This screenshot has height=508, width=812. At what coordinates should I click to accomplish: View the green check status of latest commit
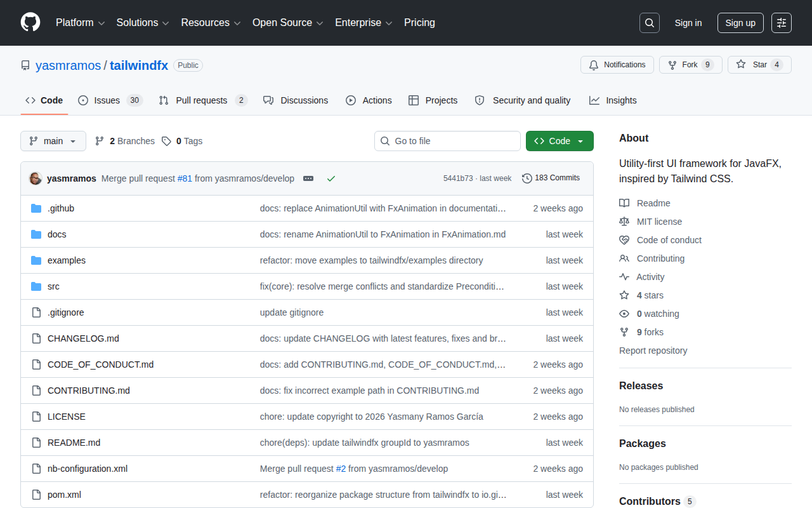[x=331, y=178]
